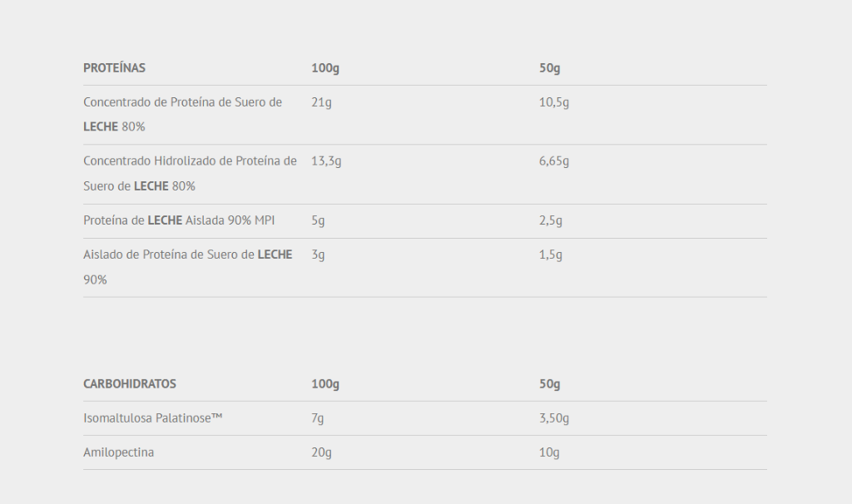Screen dimensions: 852x504
Task: Click the 6,65g value cell
Action: tap(553, 161)
